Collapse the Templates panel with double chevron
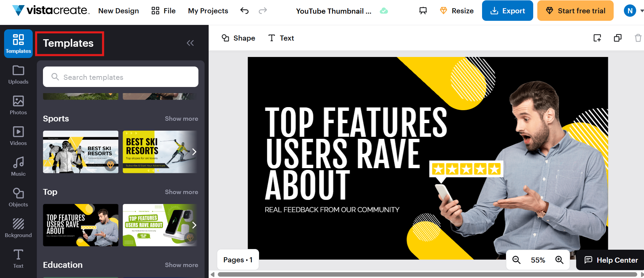Image resolution: width=644 pixels, height=278 pixels. (190, 43)
